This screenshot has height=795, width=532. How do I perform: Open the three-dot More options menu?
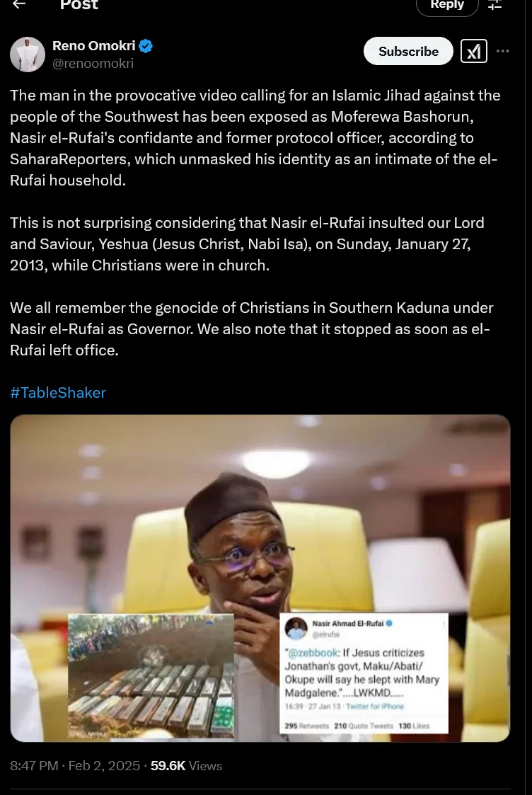coord(503,51)
